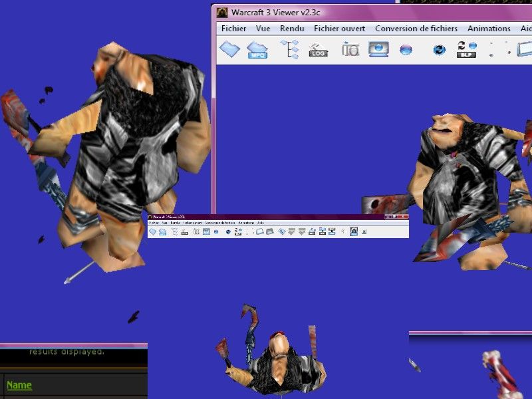Click the tree-view icon in large window
Image resolution: width=532 pixels, height=399 pixels.
coord(290,49)
